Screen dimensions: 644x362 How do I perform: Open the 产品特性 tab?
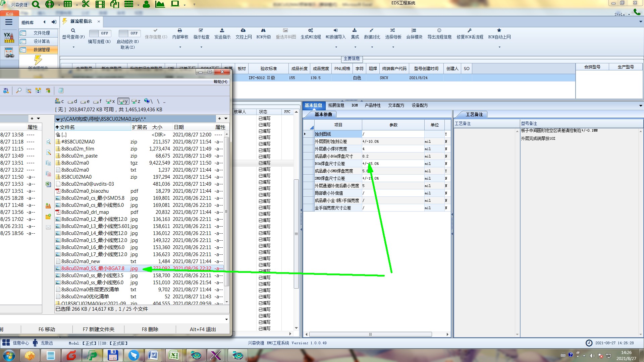[373, 105]
